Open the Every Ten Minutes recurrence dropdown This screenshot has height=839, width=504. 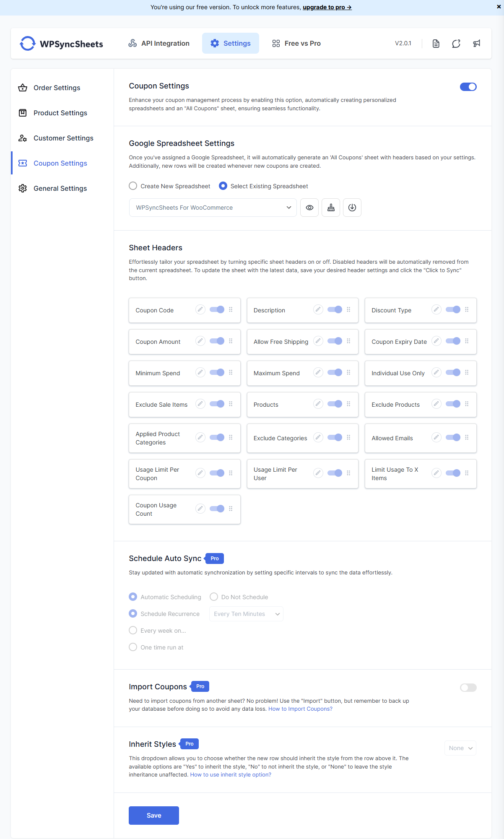point(246,614)
